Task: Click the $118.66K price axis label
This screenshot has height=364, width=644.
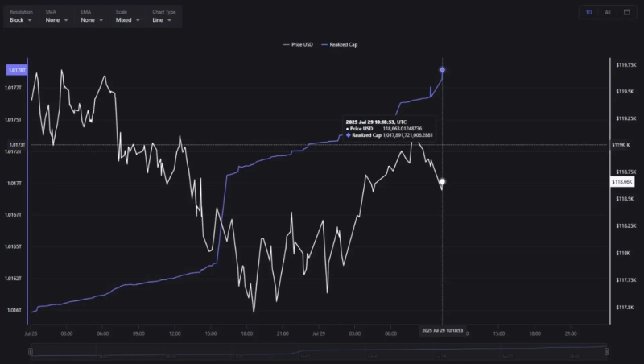Action: pos(624,183)
